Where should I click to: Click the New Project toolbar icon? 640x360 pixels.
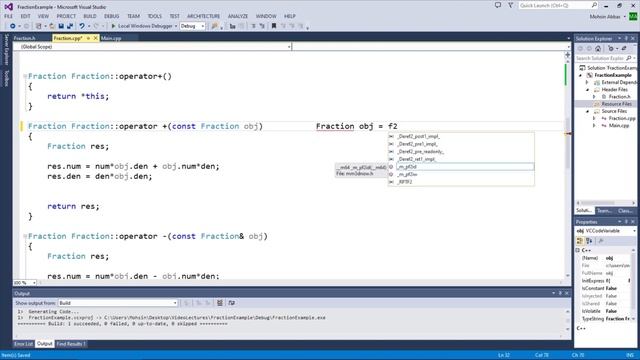coord(39,26)
